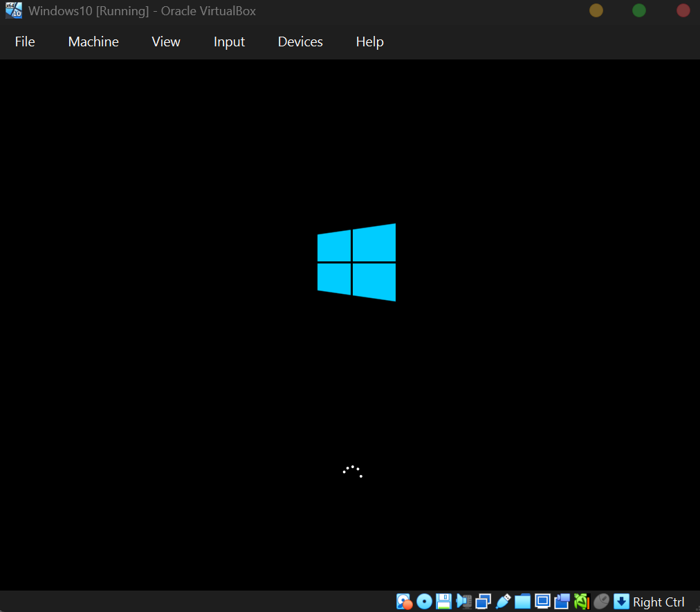Image resolution: width=700 pixels, height=612 pixels.
Task: Open the Devices menu
Action: (x=300, y=41)
